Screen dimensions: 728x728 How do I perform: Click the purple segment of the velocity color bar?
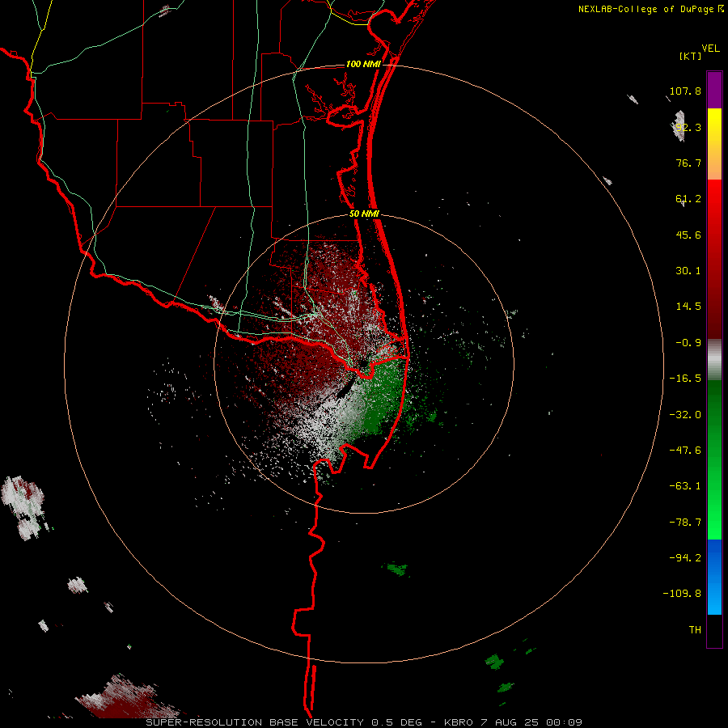[x=714, y=90]
